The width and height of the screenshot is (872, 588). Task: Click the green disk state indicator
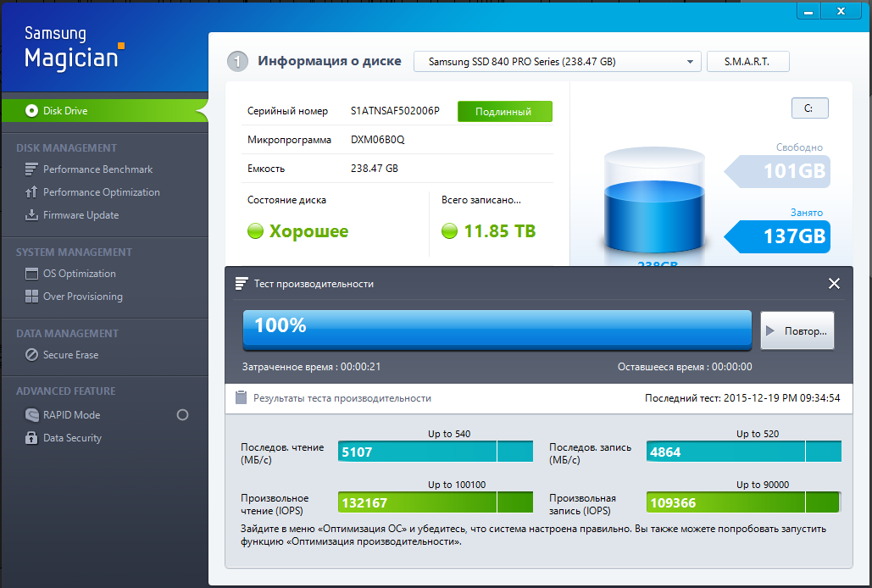(x=255, y=231)
